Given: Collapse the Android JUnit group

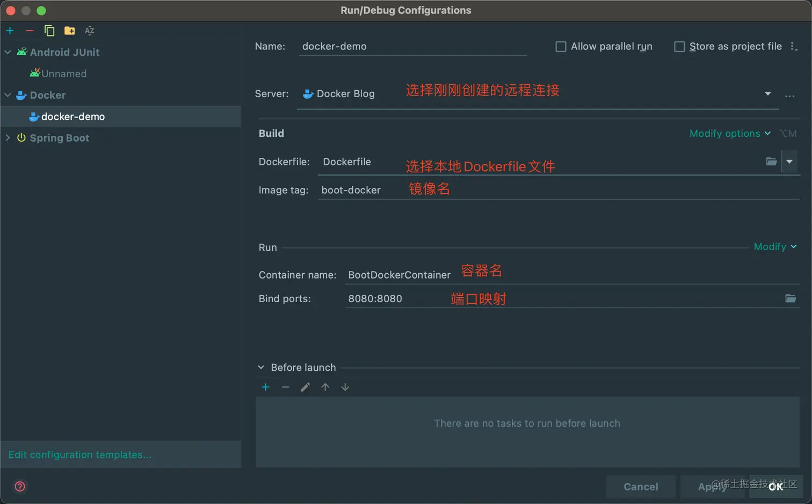Looking at the screenshot, I should [8, 52].
